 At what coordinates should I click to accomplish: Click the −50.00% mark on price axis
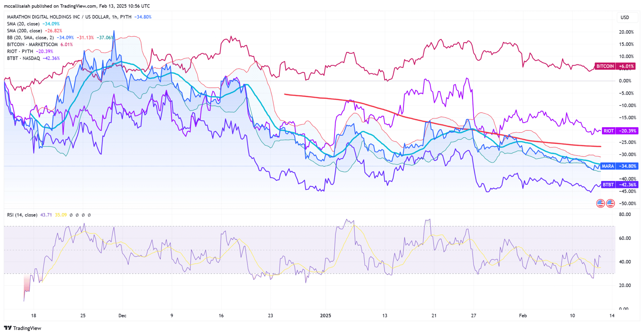click(627, 203)
